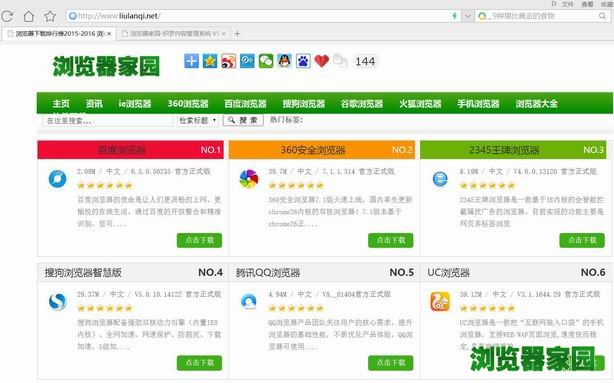Screen dimensions: 614x383
Task: Switch to the 织梦内容管理系统 tab
Action: [x=172, y=34]
